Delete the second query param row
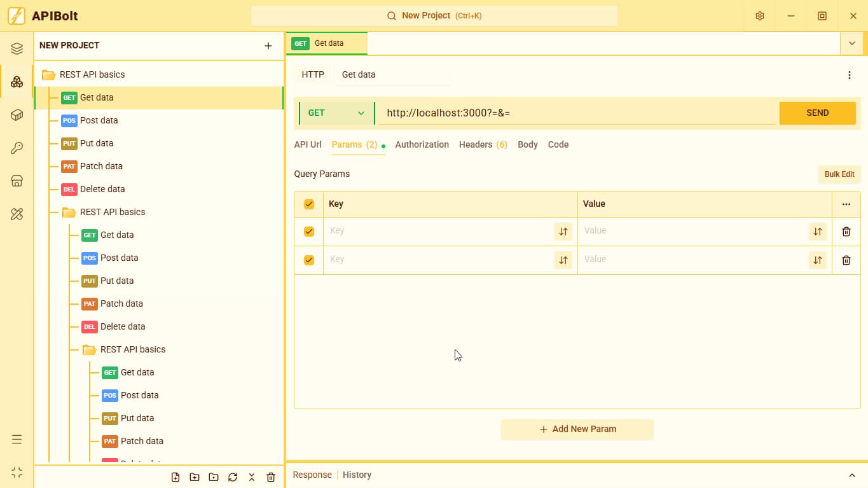 pyautogui.click(x=846, y=260)
